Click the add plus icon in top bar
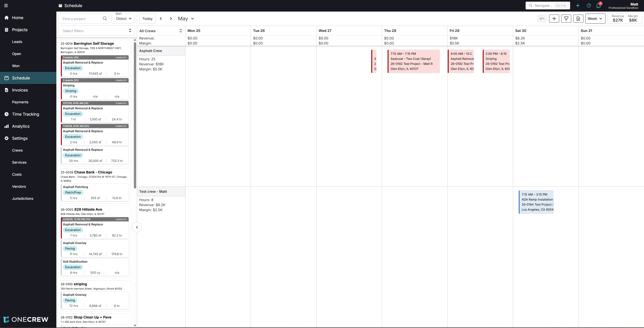The height and width of the screenshot is (328, 644). point(578,6)
